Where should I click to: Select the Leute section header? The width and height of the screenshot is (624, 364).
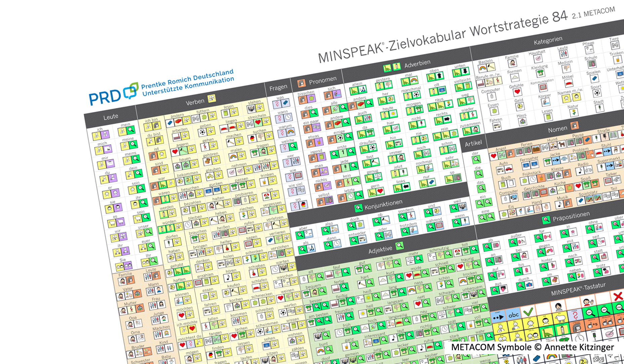[111, 117]
